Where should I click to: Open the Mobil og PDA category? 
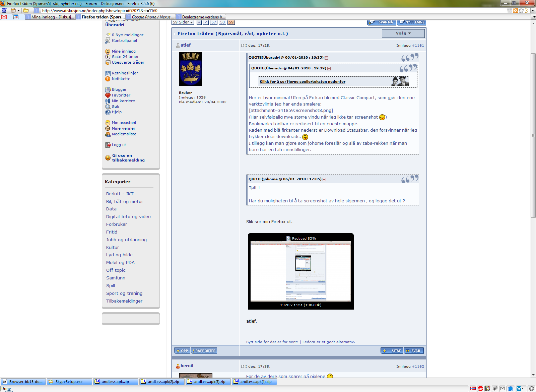120,263
